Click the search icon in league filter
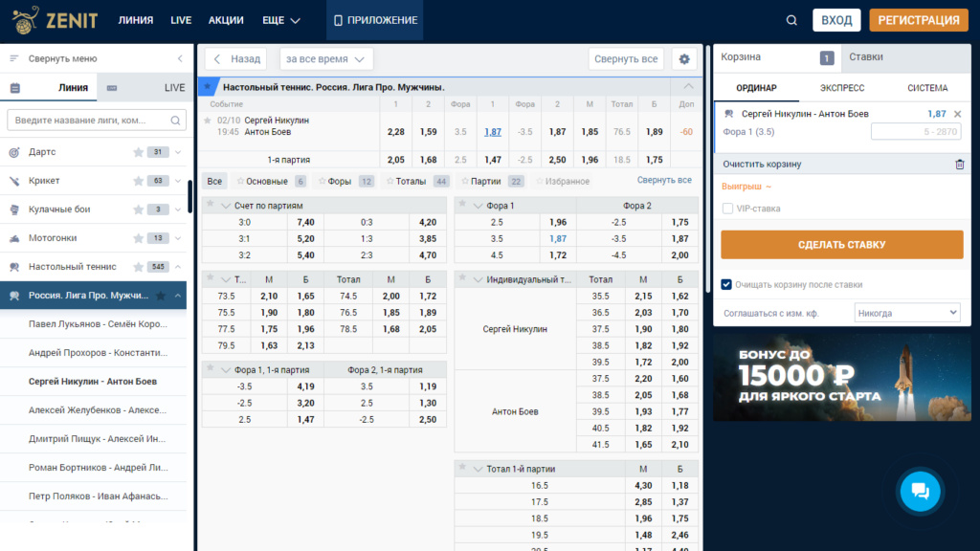The width and height of the screenshot is (980, 551). click(176, 120)
